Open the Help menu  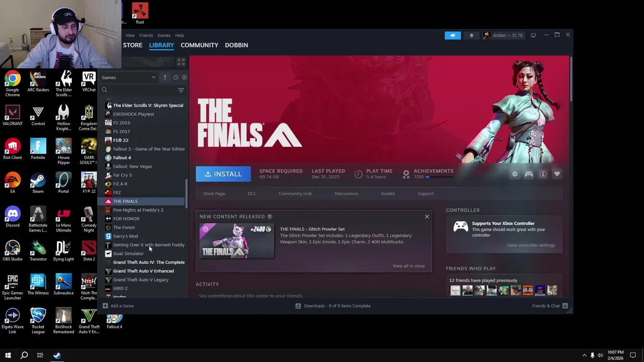pos(180,35)
